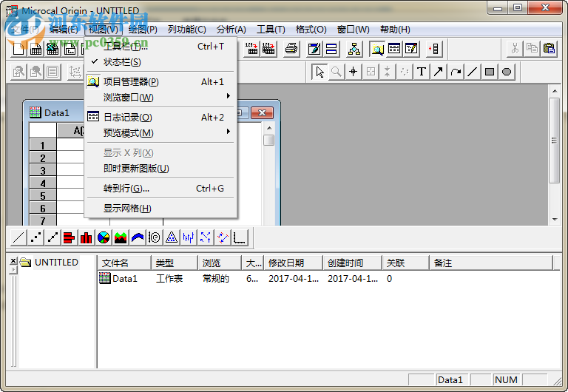Expand the 浏览窗口(W) submenu
This screenshot has width=568, height=392.
[x=160, y=98]
